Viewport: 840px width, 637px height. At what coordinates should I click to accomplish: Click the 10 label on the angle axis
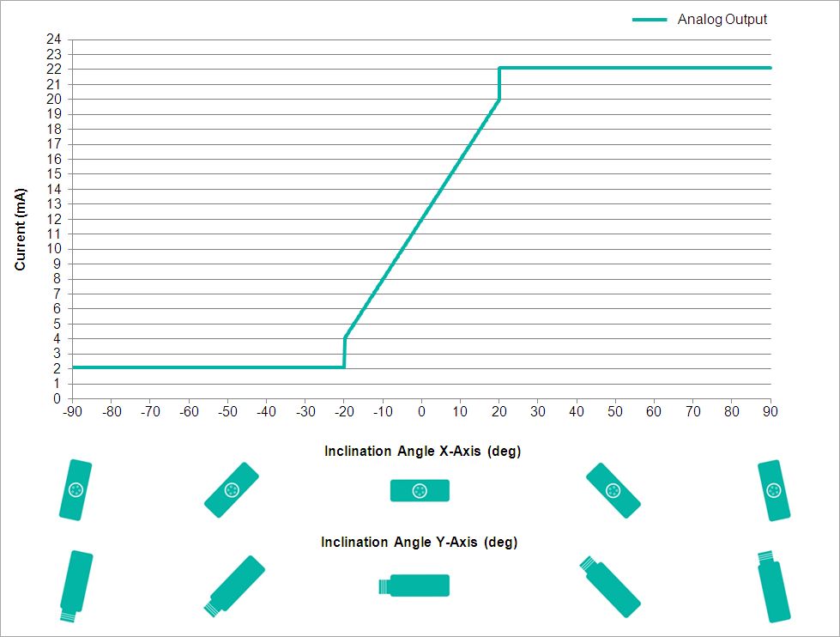(x=460, y=412)
